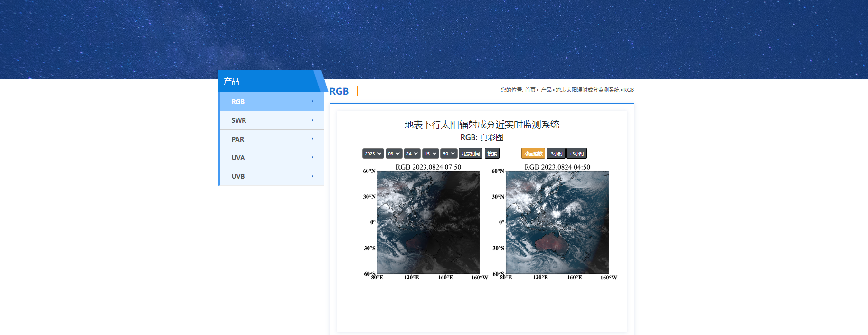
Task: Toggle the 北京时间 time zone button
Action: coord(470,153)
